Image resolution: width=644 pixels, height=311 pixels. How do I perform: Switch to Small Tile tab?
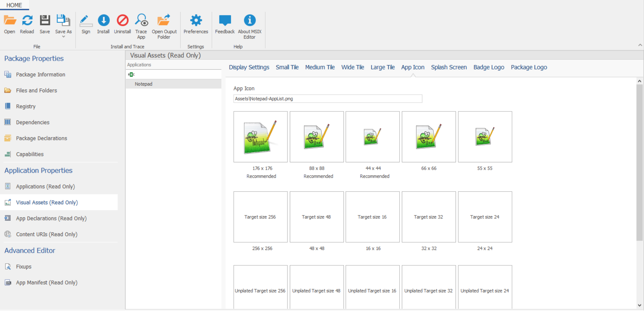pyautogui.click(x=287, y=67)
